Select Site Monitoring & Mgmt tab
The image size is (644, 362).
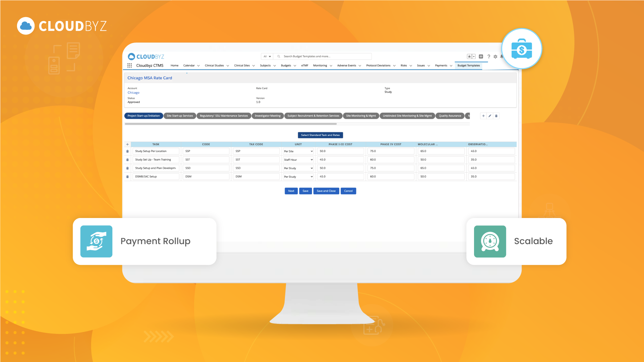[x=361, y=116]
